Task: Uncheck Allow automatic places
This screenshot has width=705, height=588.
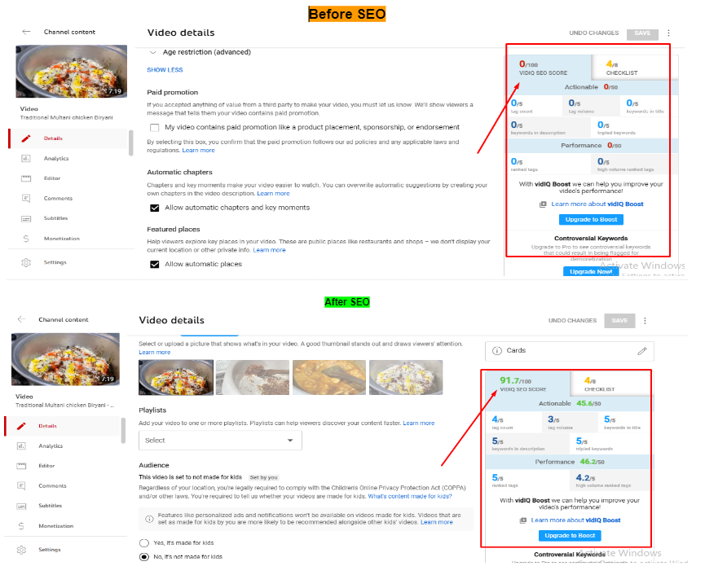Action: (154, 264)
